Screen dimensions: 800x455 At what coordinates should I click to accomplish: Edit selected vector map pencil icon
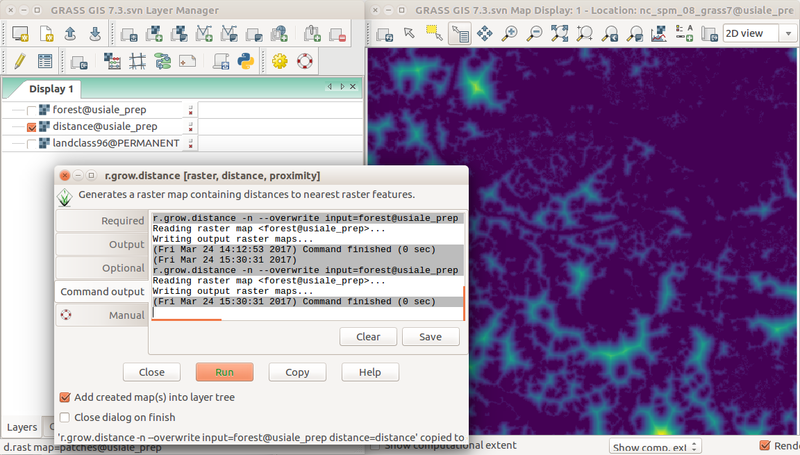tap(20, 61)
